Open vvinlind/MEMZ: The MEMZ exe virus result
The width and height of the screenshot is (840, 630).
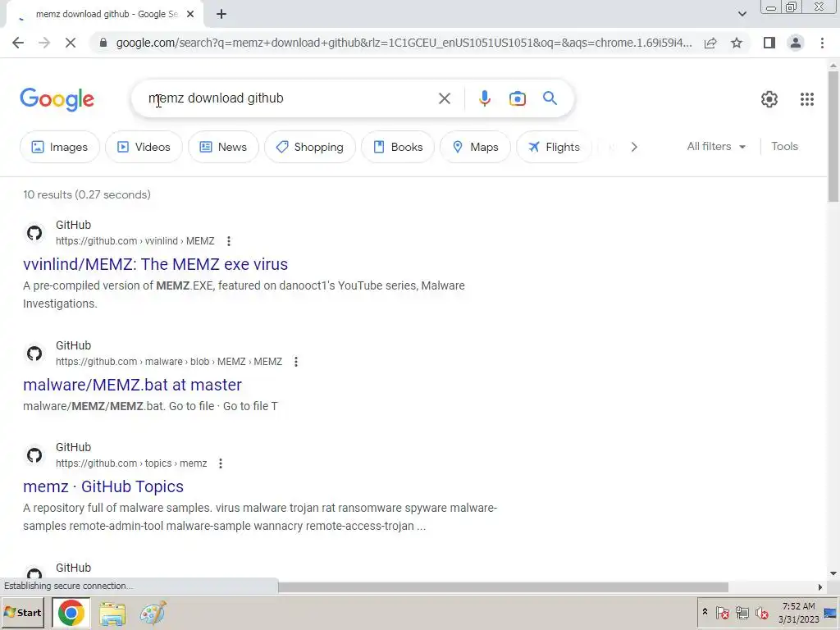(155, 264)
